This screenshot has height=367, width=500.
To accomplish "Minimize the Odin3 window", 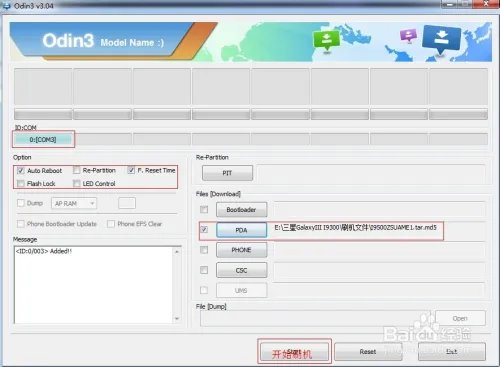I will pyautogui.click(x=450, y=4).
